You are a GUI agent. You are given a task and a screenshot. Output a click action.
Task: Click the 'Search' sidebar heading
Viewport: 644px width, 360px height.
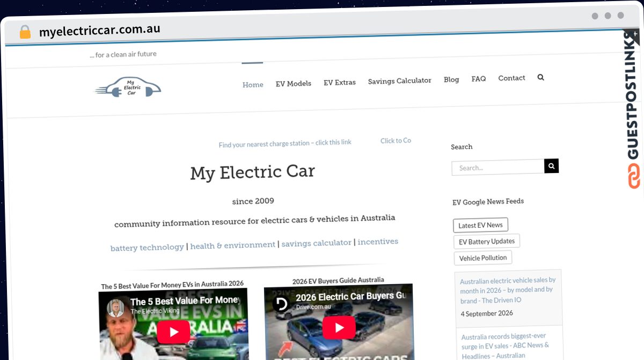pyautogui.click(x=462, y=147)
